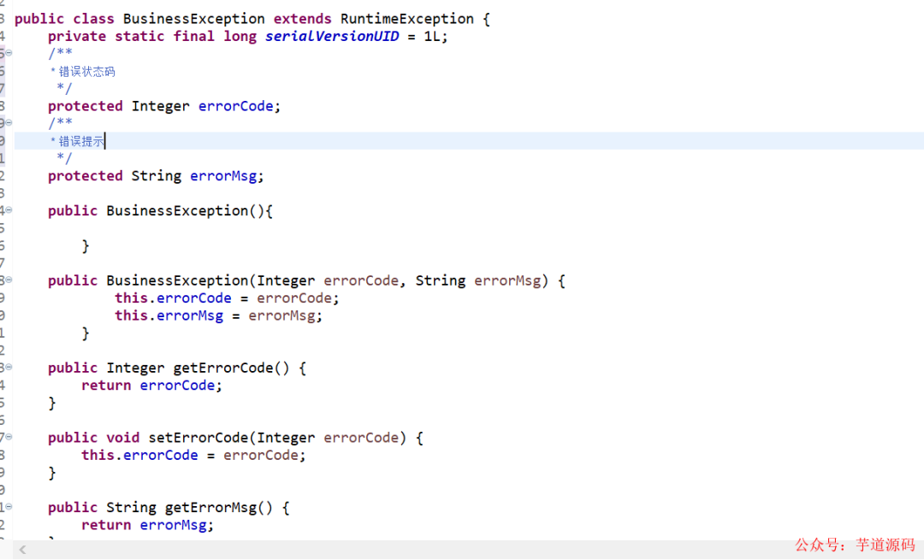
Task: Click the '1L' value on the serialVersionUID line
Action: tap(432, 37)
